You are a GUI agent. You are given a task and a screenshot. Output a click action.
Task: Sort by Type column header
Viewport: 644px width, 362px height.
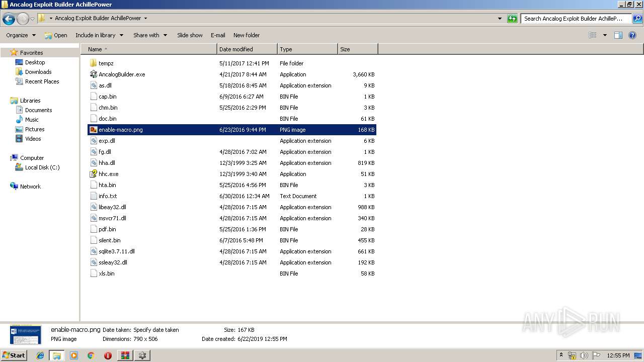[307, 49]
